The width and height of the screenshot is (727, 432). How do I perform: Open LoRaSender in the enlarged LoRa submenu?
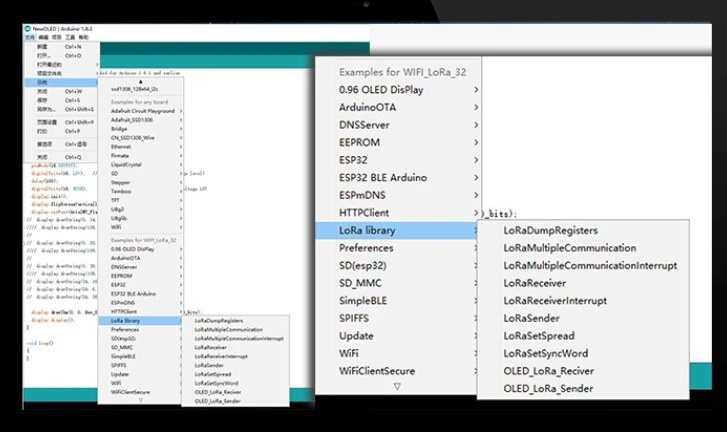click(x=531, y=318)
